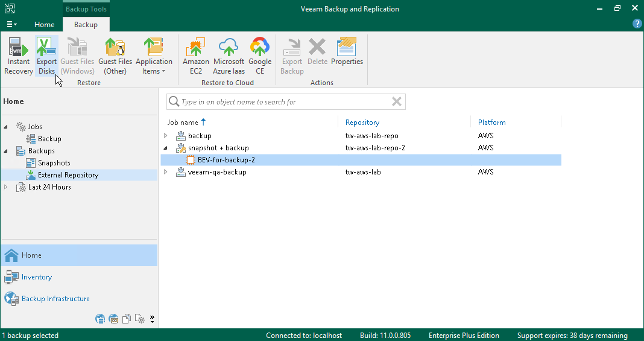The image size is (644, 341).
Task: Click the tw-aws-lab-repo-2 repository cell
Action: click(375, 148)
